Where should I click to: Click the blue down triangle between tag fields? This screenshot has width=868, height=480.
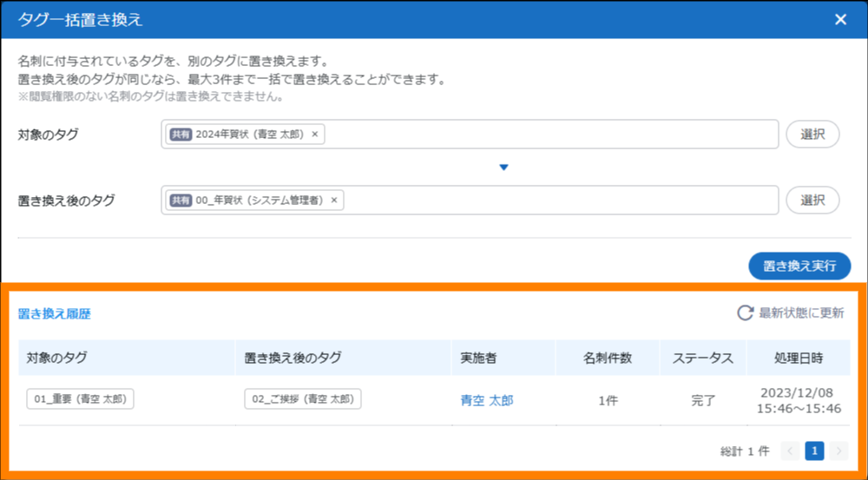click(x=503, y=168)
